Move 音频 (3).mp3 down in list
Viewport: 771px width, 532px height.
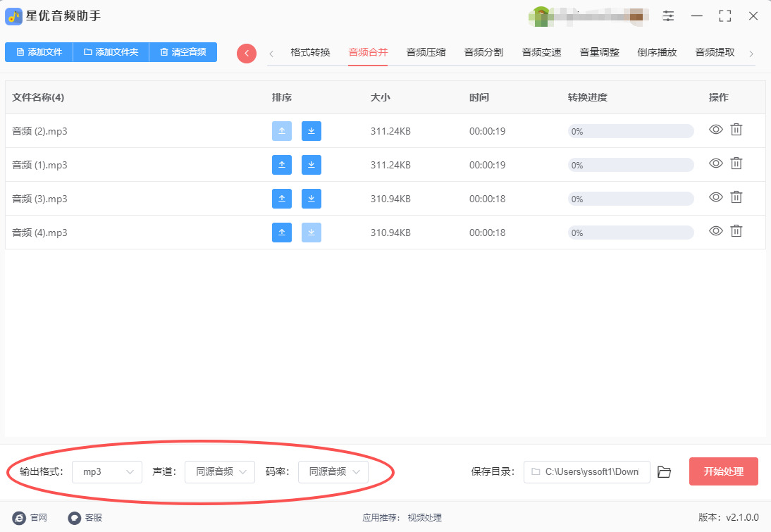coord(312,199)
